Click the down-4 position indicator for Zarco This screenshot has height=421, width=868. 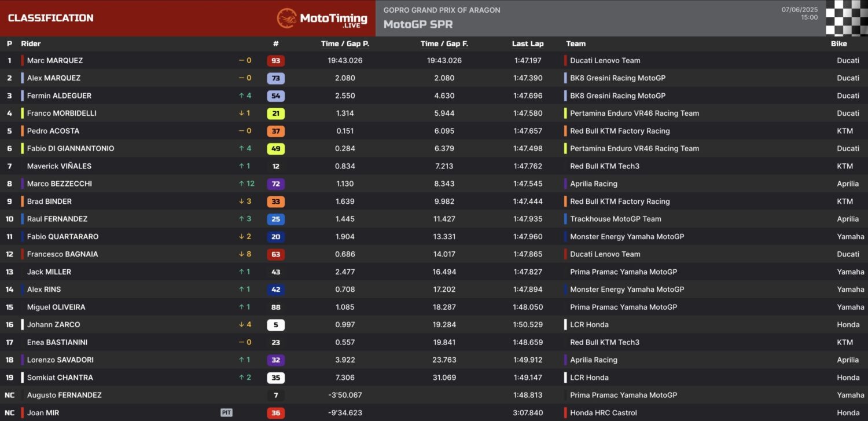tap(245, 325)
